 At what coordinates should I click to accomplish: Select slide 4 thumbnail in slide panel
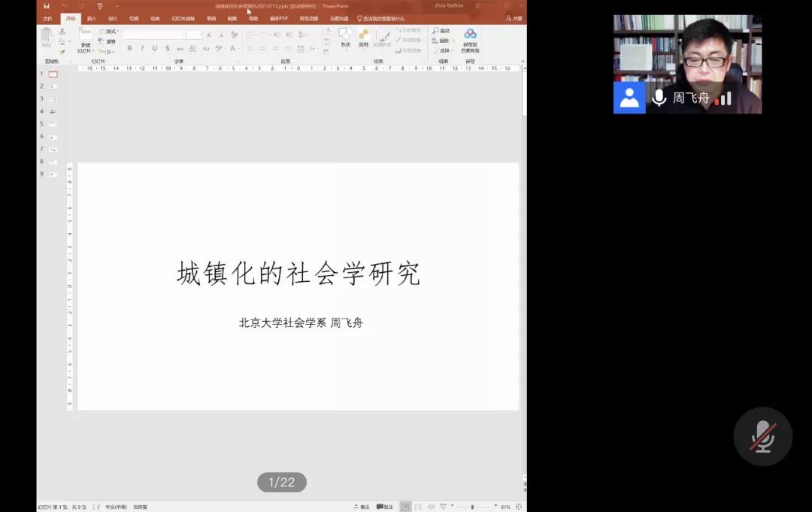pyautogui.click(x=53, y=111)
